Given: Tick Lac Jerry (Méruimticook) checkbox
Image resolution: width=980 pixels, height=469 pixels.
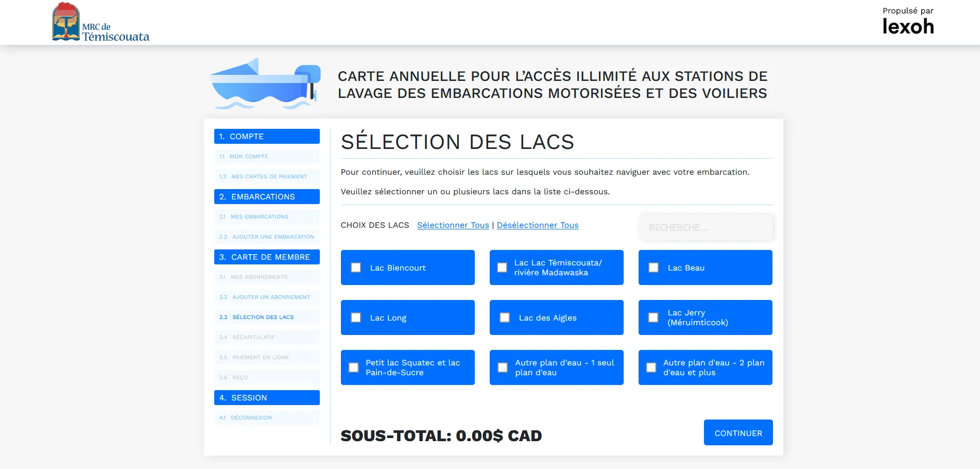Looking at the screenshot, I should [654, 317].
